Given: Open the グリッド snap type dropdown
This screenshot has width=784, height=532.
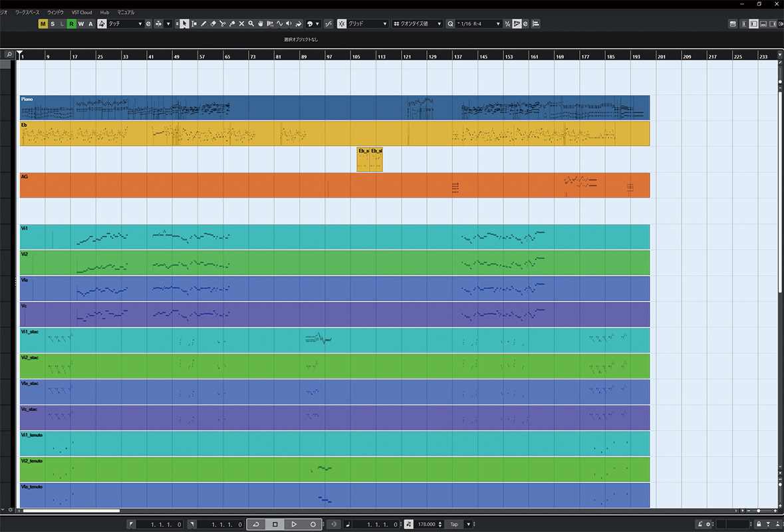Looking at the screenshot, I should pos(368,24).
